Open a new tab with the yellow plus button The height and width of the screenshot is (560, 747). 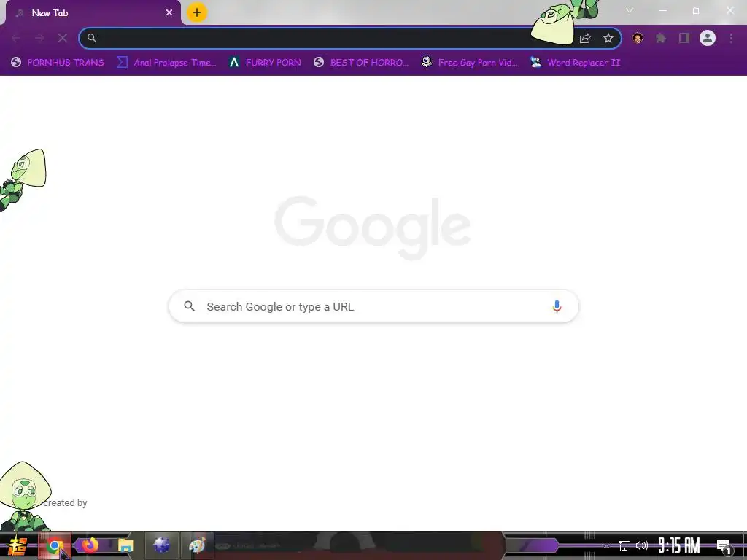coord(197,13)
